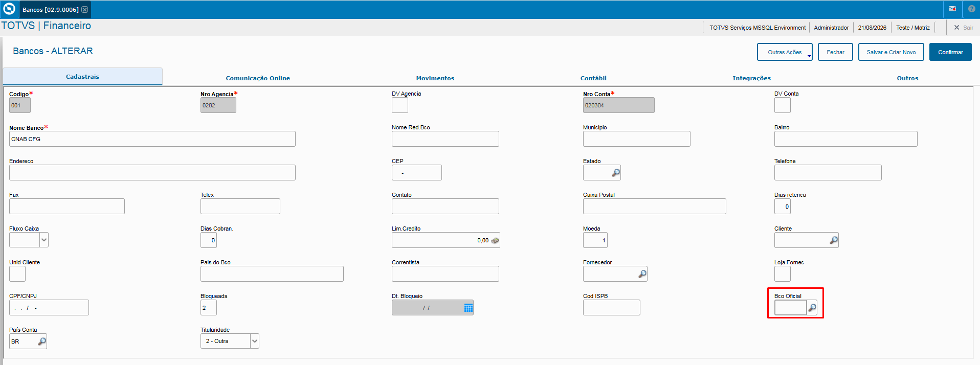Click the Contato input field
Viewport: 980px width, 365px height.
tap(446, 207)
